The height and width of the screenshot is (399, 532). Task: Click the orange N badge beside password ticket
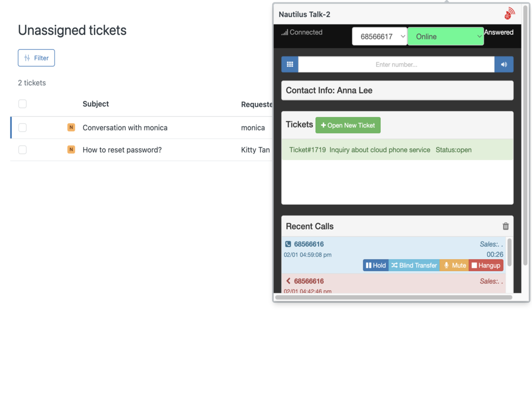pyautogui.click(x=71, y=150)
